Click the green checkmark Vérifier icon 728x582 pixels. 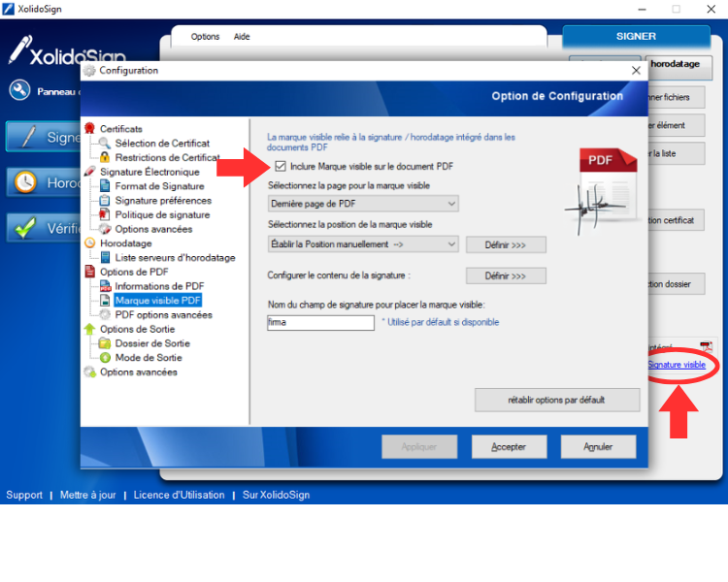(25, 227)
